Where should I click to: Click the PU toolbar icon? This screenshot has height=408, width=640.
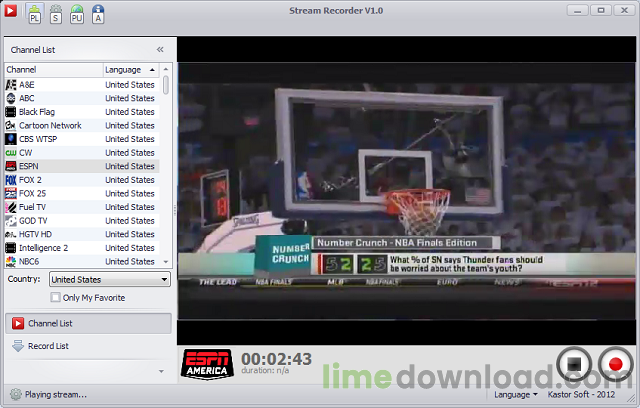coord(77,13)
